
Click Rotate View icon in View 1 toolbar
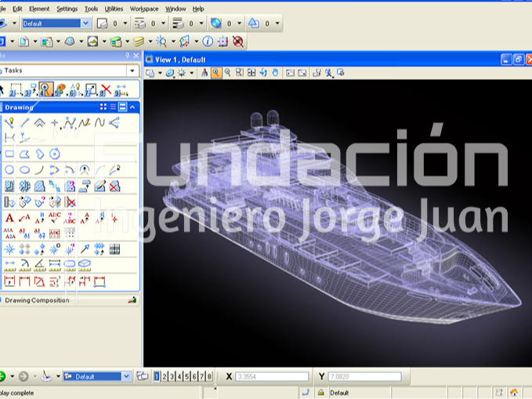[263, 73]
